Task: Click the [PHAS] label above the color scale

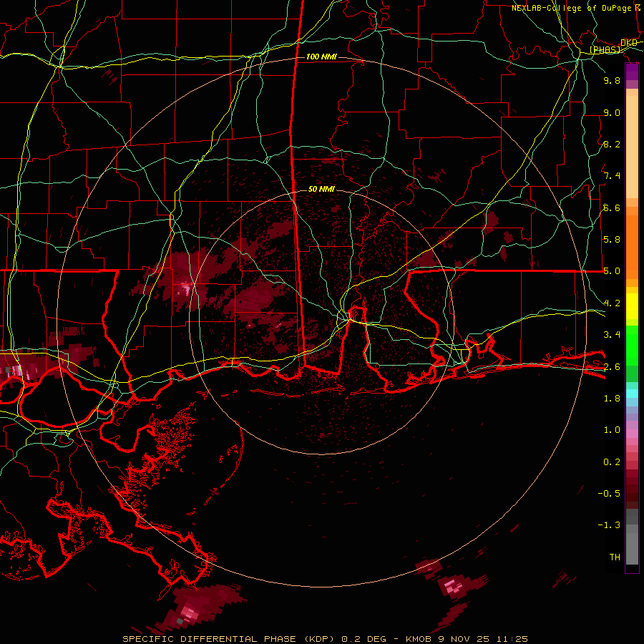Action: click(x=605, y=49)
